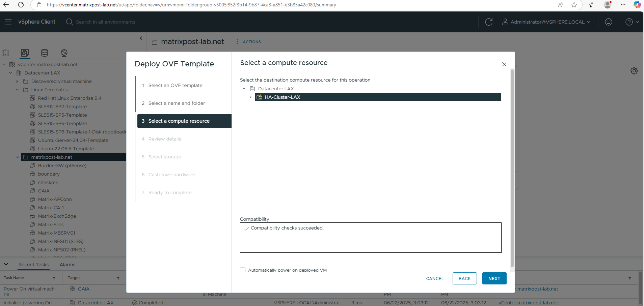
Task: Expand the Discovered virtual machine folder
Action: point(17,81)
